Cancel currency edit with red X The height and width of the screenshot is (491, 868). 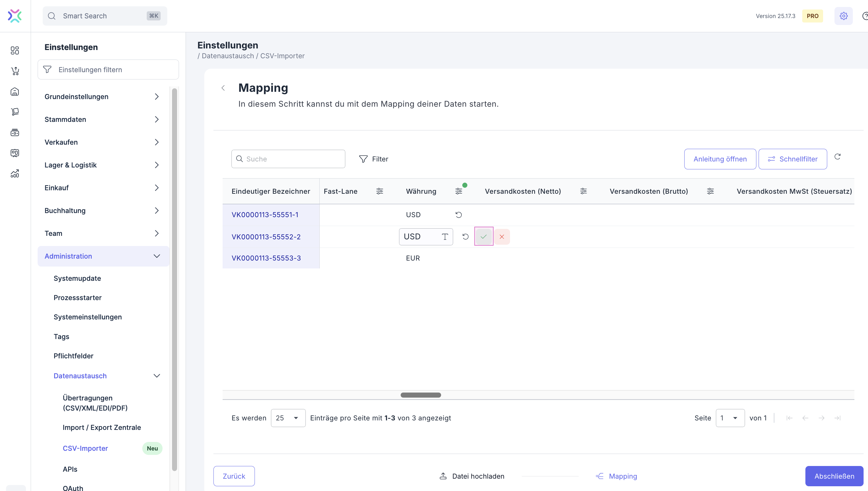(502, 236)
